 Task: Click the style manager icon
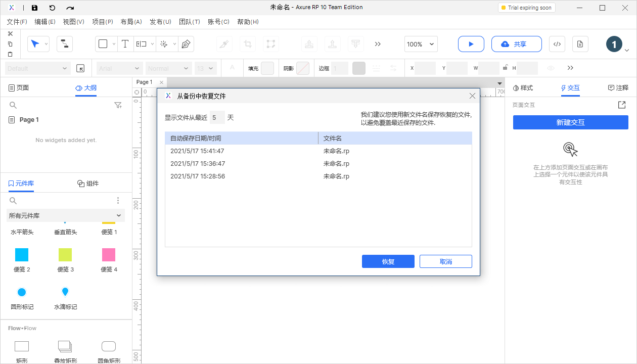[80, 68]
